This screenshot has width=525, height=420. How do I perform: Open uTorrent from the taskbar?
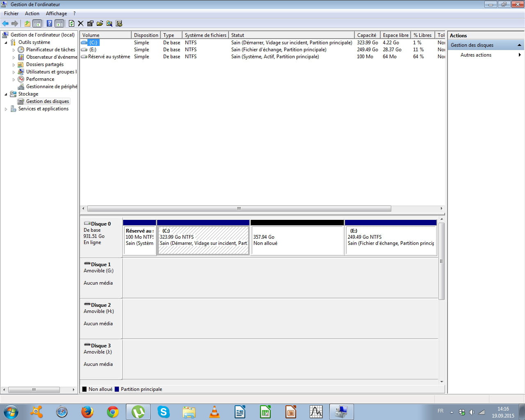click(138, 412)
